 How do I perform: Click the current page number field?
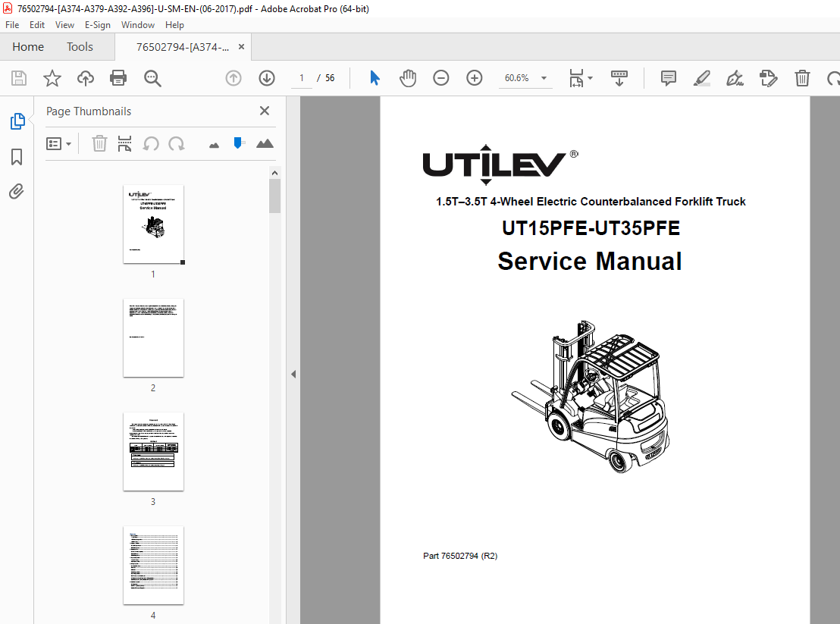pos(302,78)
